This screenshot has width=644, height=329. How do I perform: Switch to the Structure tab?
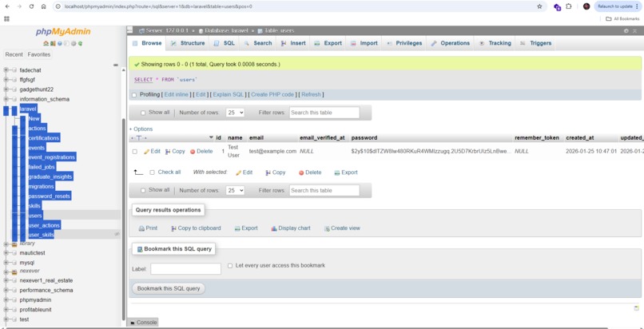pos(187,43)
